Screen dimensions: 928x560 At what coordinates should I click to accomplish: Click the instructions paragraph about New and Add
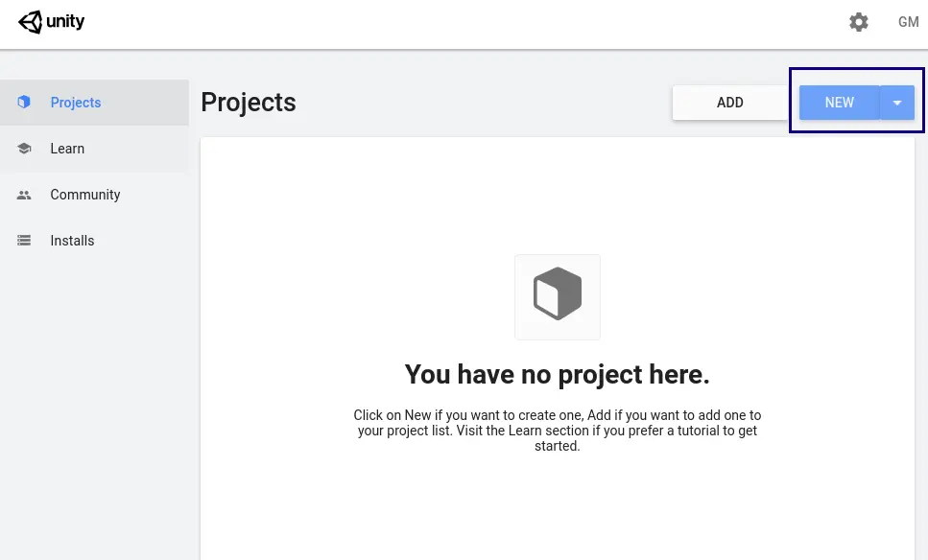[x=557, y=431]
